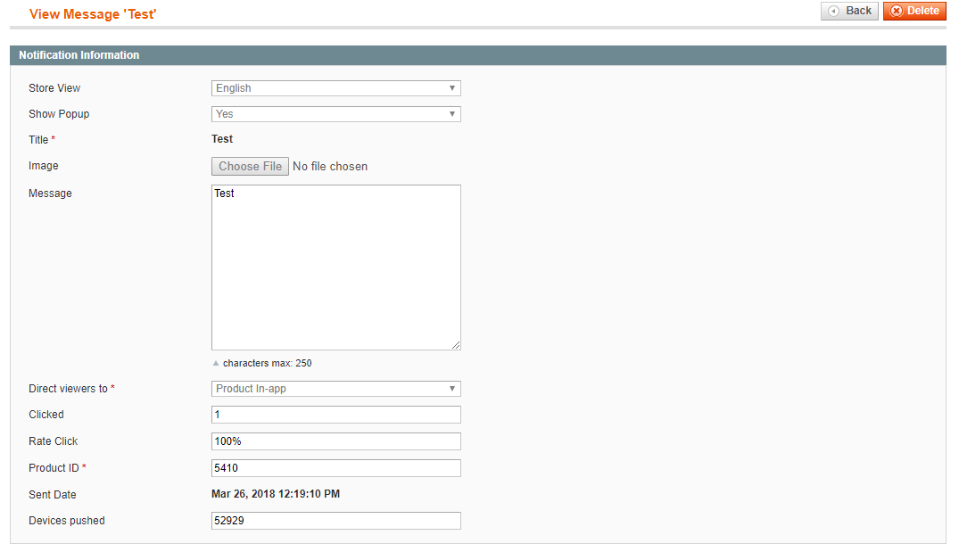The width and height of the screenshot is (959, 560).
Task: Open the Show Popup dropdown
Action: (335, 114)
